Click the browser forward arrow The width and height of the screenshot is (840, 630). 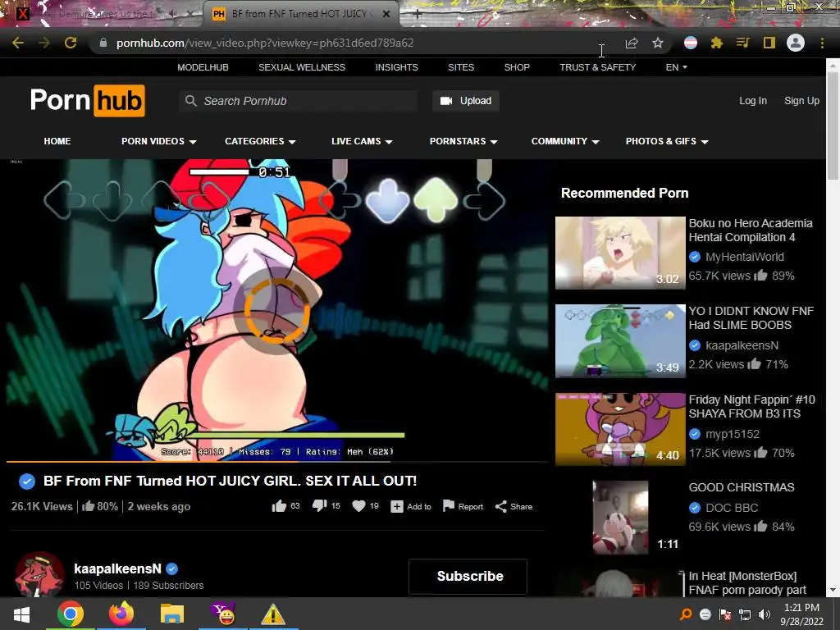coord(44,43)
